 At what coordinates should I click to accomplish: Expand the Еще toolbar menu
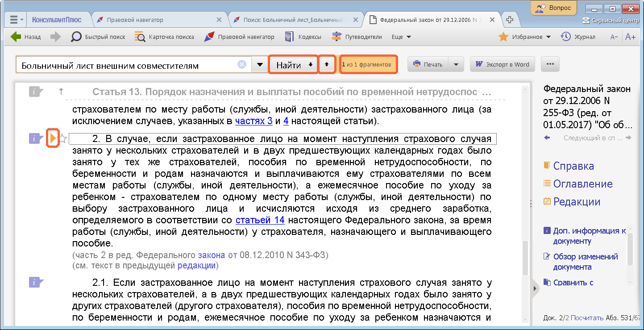[x=401, y=37]
